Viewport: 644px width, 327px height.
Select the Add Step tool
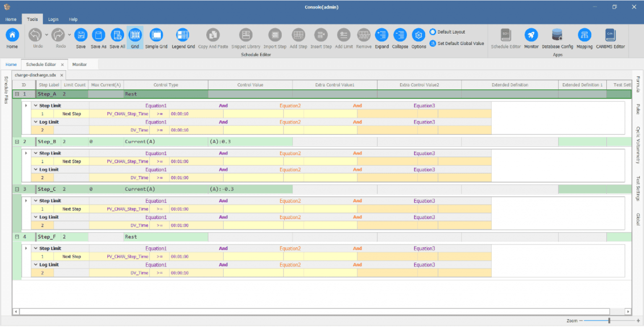[x=298, y=38]
